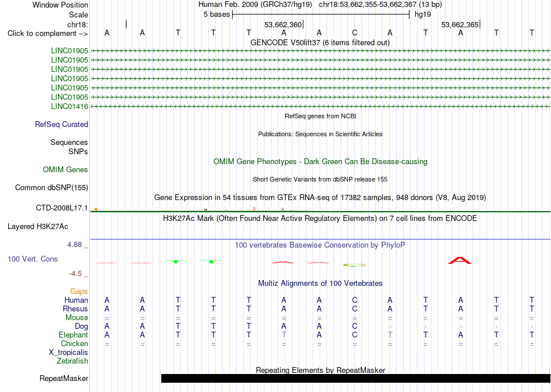This screenshot has width=551, height=392.
Task: Click the hg19 label beside scale bar
Action: (423, 14)
